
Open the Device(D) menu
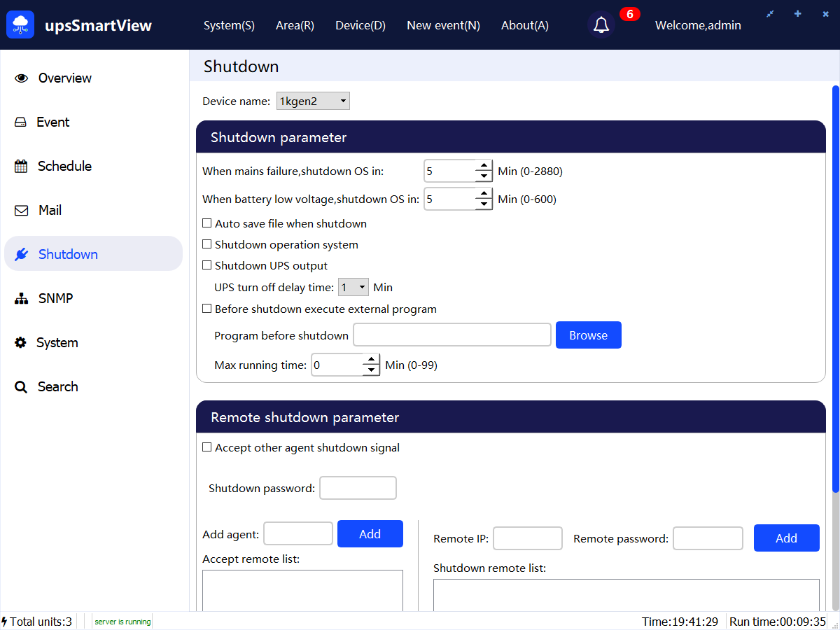(360, 25)
